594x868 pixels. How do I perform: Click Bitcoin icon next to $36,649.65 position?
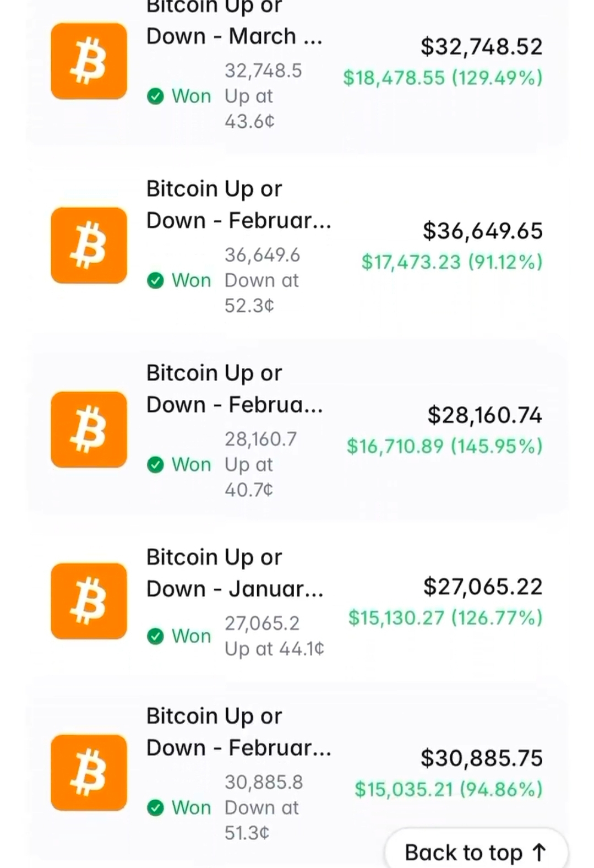pos(89,246)
